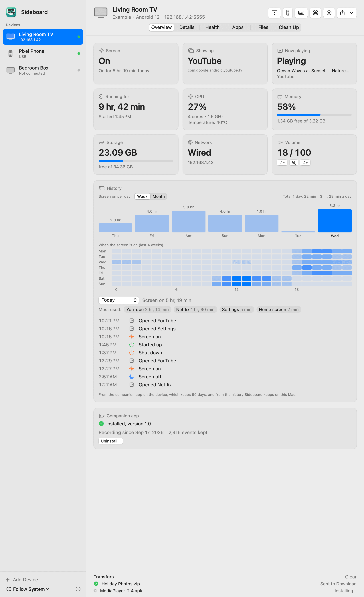This screenshot has height=597, width=364.
Task: Click the Holiday Photos.zip transfer row
Action: [225, 584]
